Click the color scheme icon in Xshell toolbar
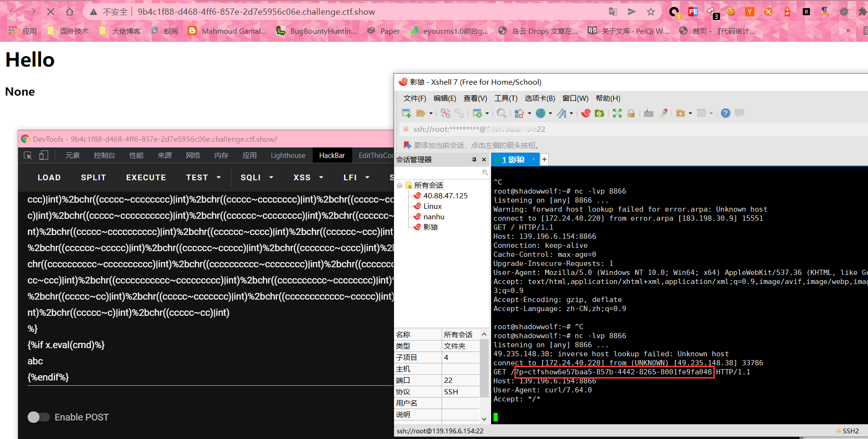Screen dimensions: 868x439 (x=519, y=113)
